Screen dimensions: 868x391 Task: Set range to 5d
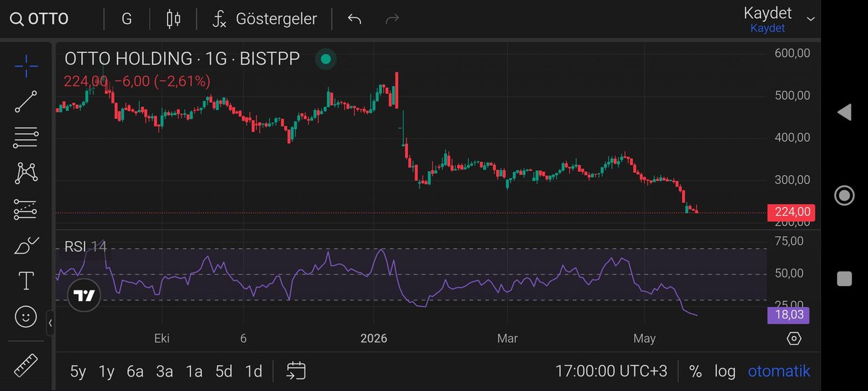[224, 371]
